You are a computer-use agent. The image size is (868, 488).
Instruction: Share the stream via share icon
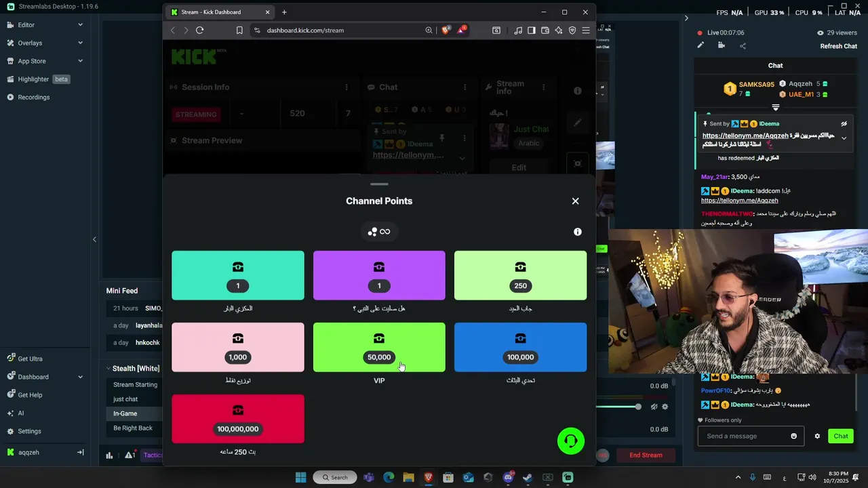[743, 46]
